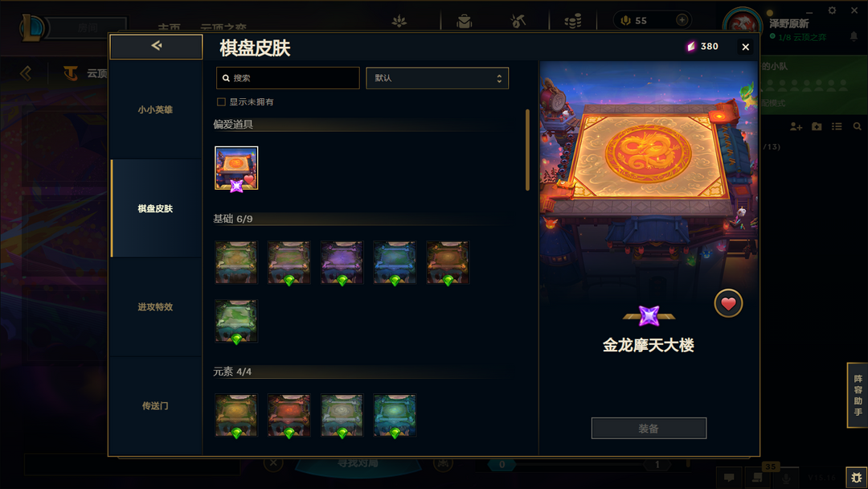
Task: Switch to the 小小英雄 tab
Action: click(156, 109)
